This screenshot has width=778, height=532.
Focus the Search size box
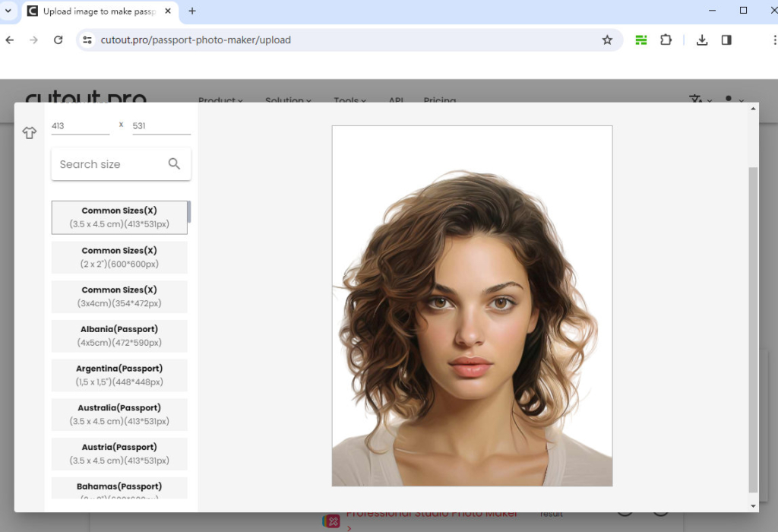[x=121, y=164]
